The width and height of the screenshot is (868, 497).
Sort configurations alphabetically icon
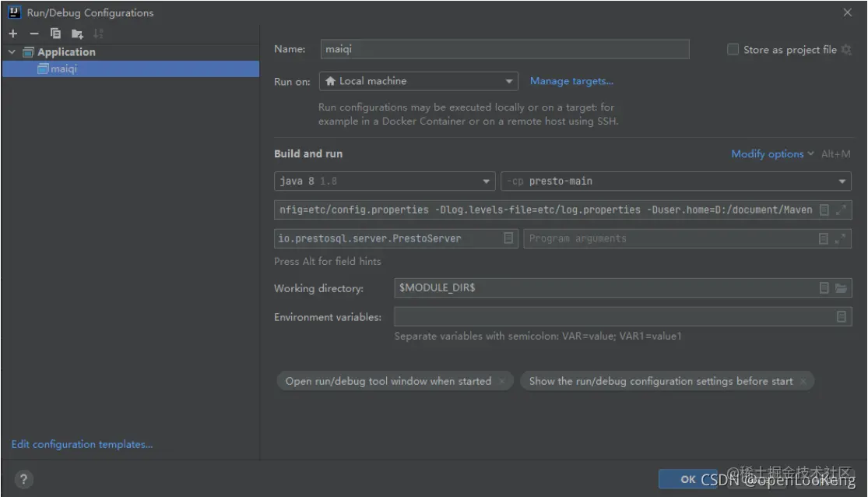(x=98, y=33)
